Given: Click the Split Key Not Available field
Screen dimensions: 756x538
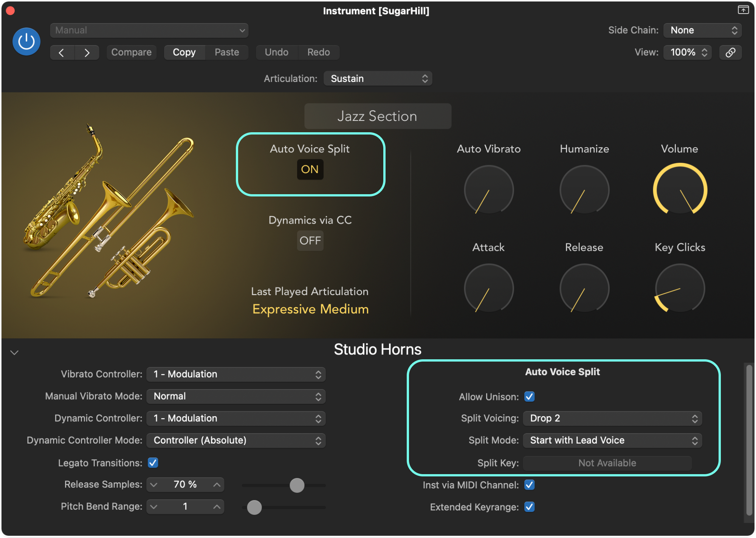Looking at the screenshot, I should pyautogui.click(x=607, y=463).
